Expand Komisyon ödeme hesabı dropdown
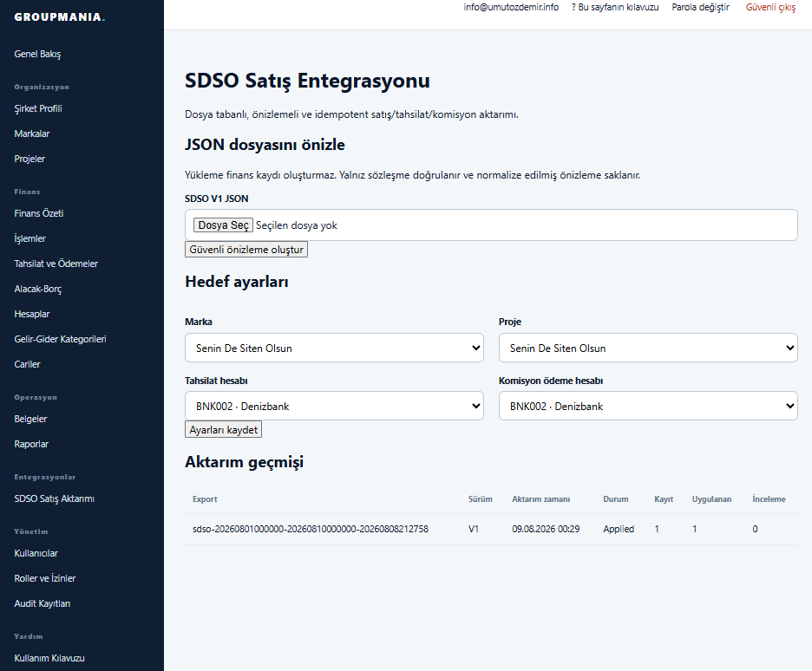 [648, 406]
